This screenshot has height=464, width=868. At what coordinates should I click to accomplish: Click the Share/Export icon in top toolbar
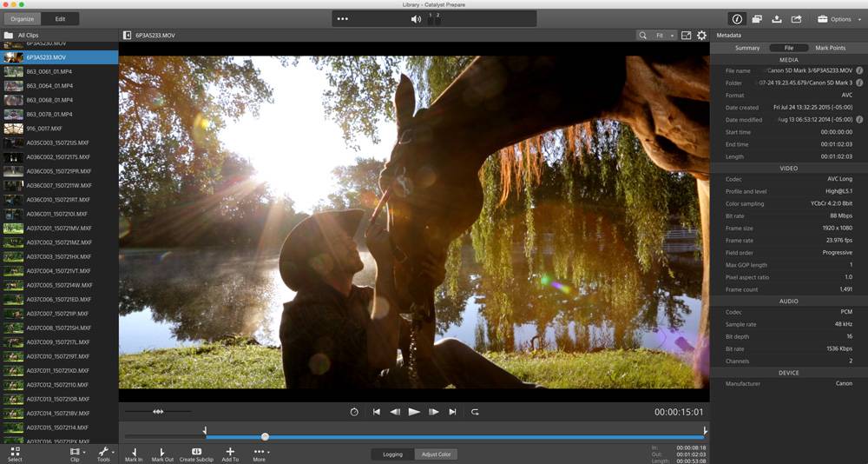click(x=796, y=19)
